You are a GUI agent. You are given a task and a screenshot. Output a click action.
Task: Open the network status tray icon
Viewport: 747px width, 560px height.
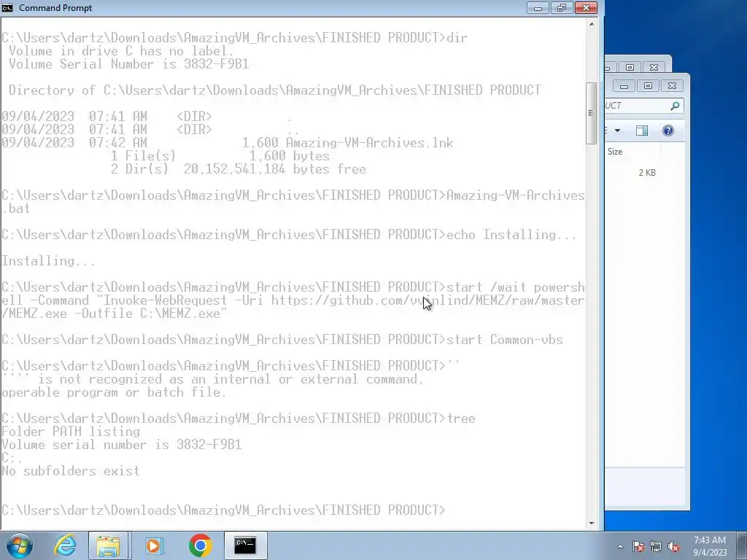pos(656,547)
